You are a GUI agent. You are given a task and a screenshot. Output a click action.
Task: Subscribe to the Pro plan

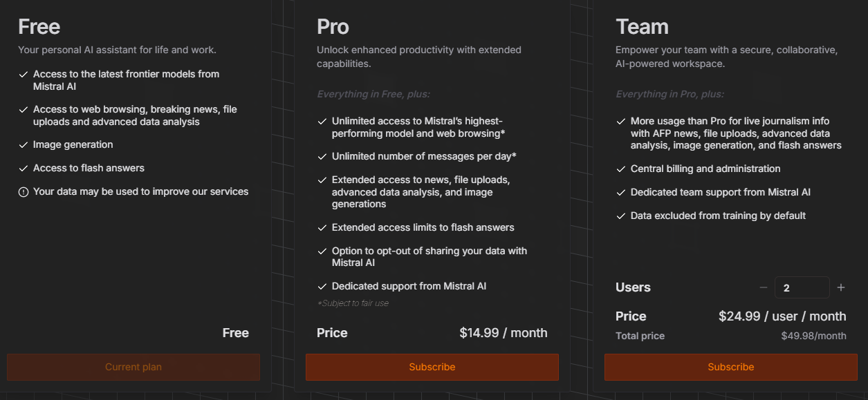[x=432, y=367]
